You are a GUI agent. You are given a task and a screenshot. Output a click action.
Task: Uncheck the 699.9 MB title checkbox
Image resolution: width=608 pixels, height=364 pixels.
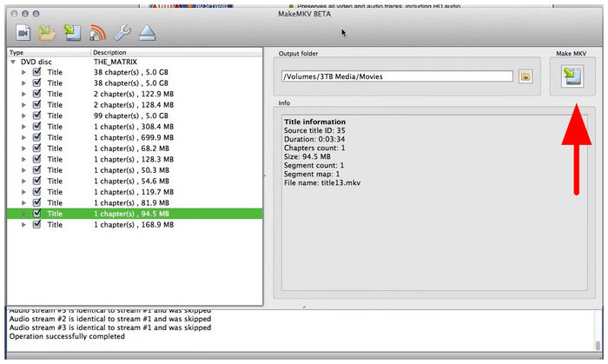36,137
